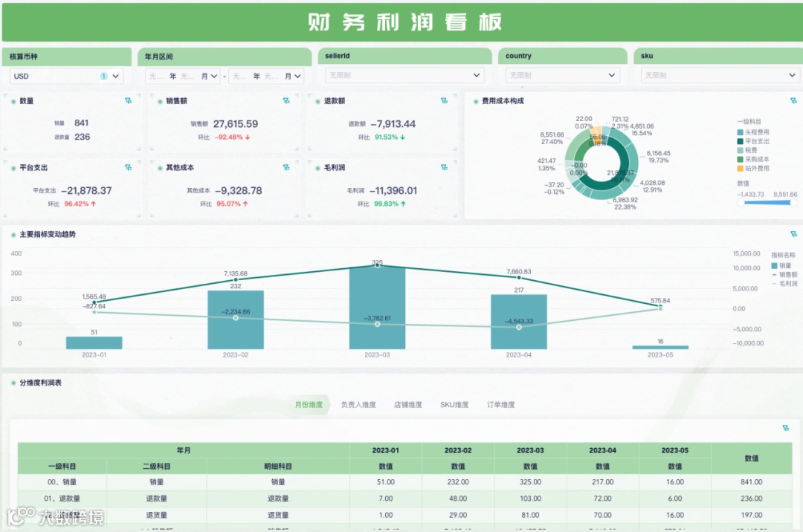Switch to 负责人维度 tab

pos(358,405)
